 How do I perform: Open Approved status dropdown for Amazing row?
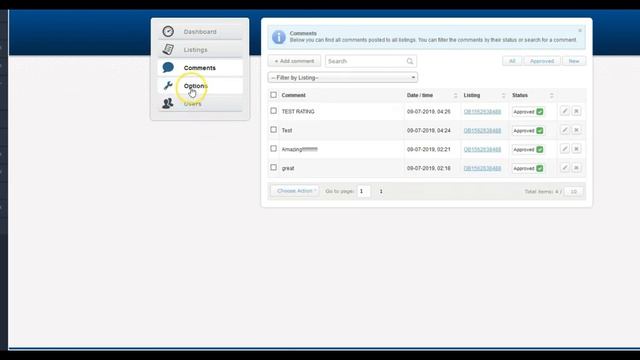tap(528, 149)
